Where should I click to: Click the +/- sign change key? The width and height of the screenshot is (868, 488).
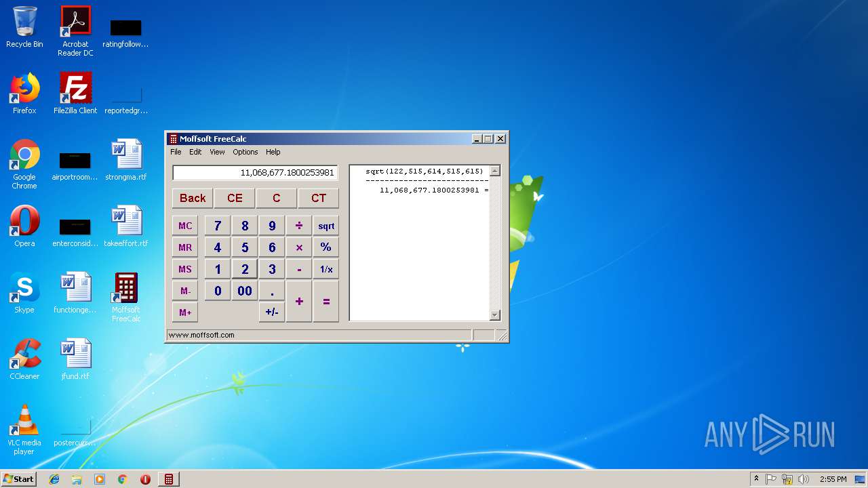pos(272,312)
